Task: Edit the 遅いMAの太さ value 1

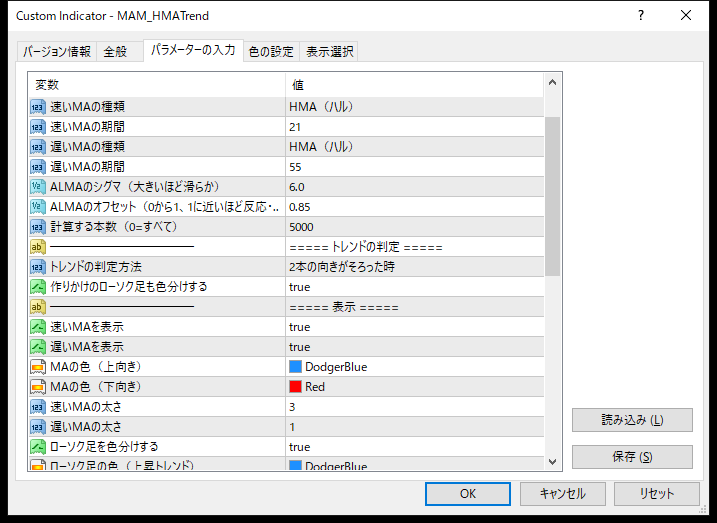Action: (414, 427)
